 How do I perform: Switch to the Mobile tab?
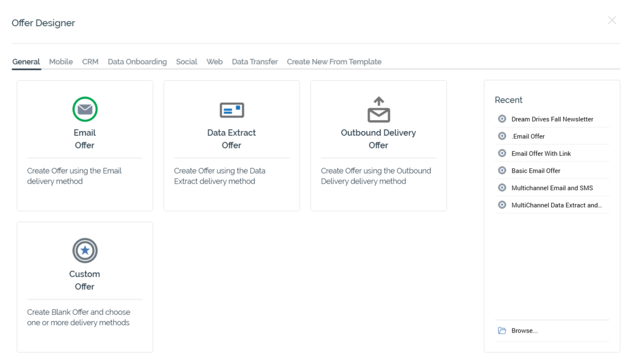(61, 61)
